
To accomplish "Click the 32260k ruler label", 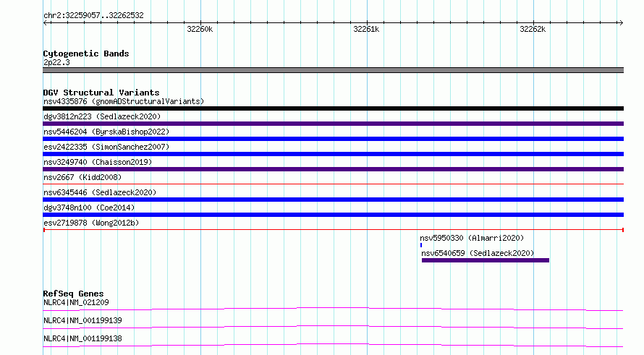I will point(200,29).
